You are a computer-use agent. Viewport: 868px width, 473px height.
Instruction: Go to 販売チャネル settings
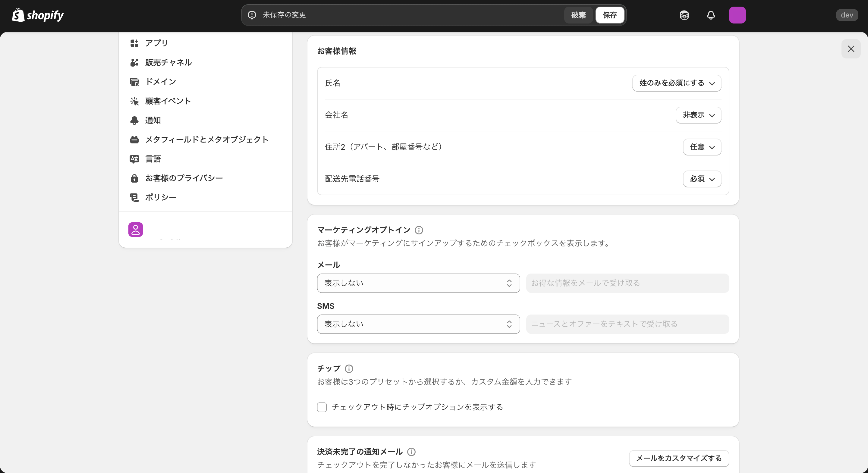click(168, 62)
